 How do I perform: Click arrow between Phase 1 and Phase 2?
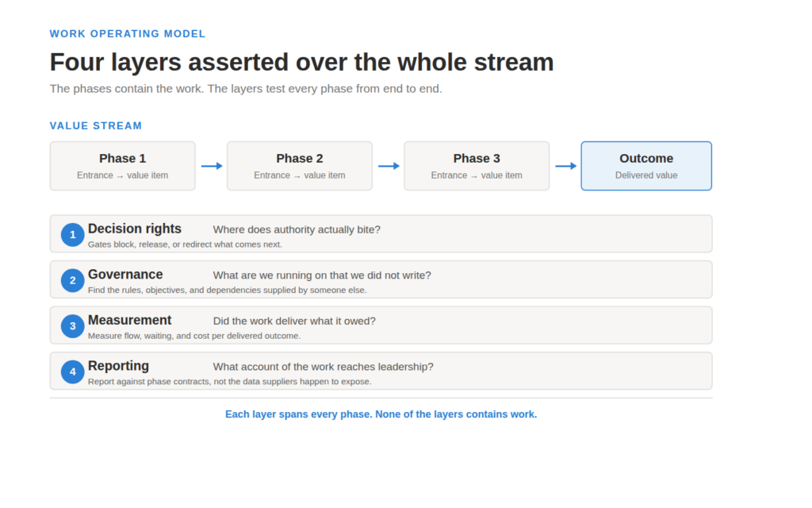[x=211, y=166]
